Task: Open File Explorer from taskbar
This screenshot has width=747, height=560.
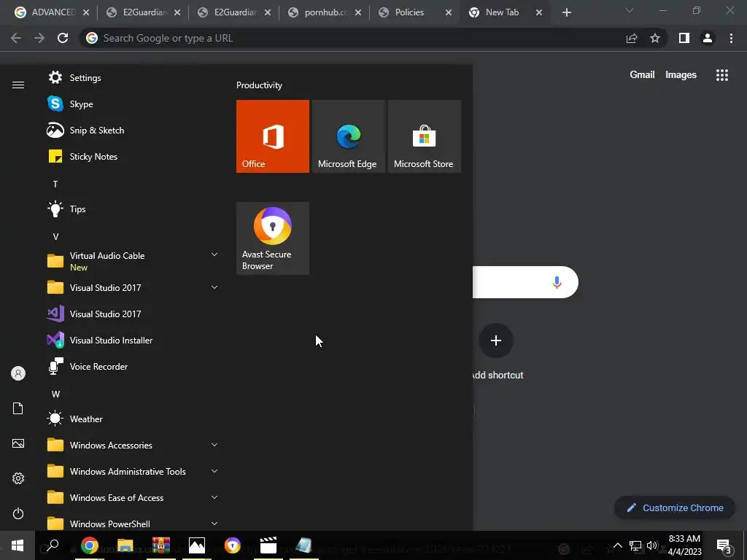Action: pyautogui.click(x=125, y=545)
